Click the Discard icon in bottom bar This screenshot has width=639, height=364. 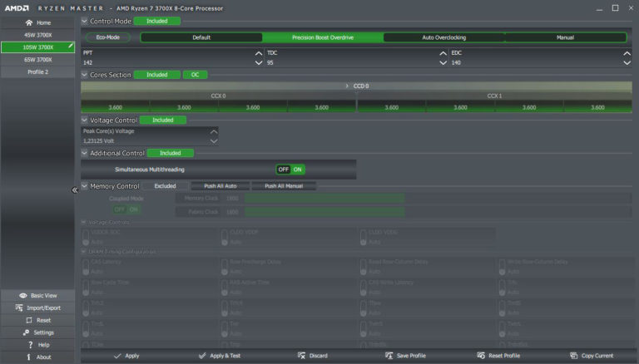tap(301, 356)
